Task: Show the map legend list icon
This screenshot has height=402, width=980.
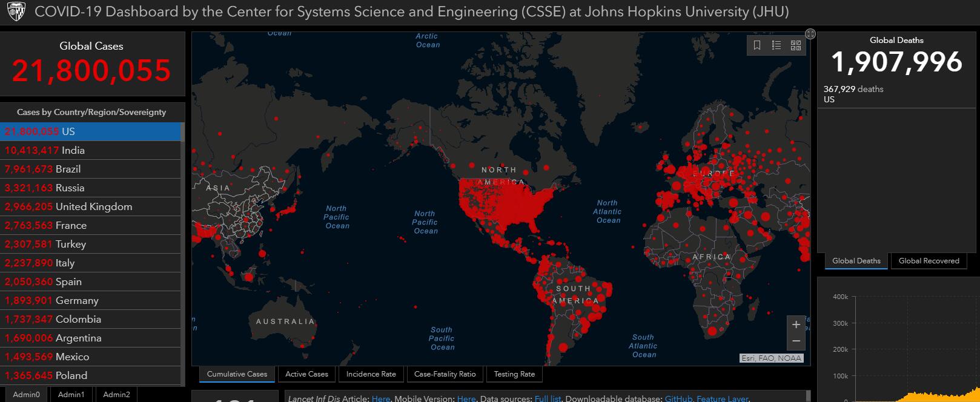Action: [776, 45]
